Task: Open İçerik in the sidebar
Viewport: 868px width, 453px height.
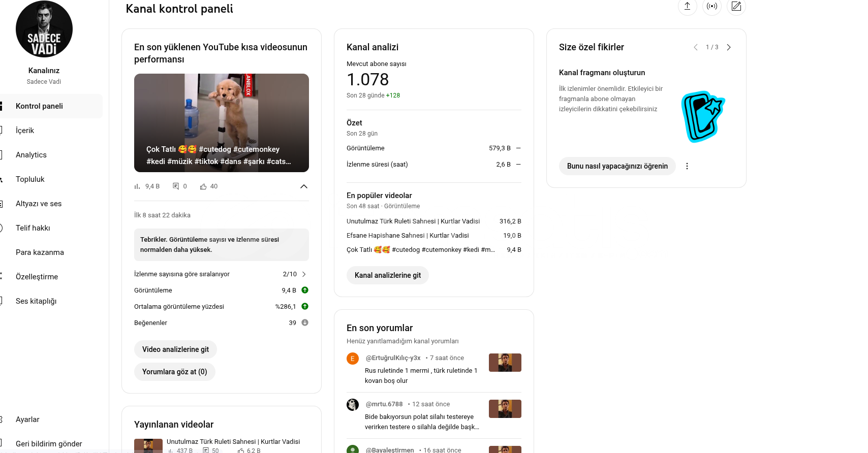Action: click(51, 131)
